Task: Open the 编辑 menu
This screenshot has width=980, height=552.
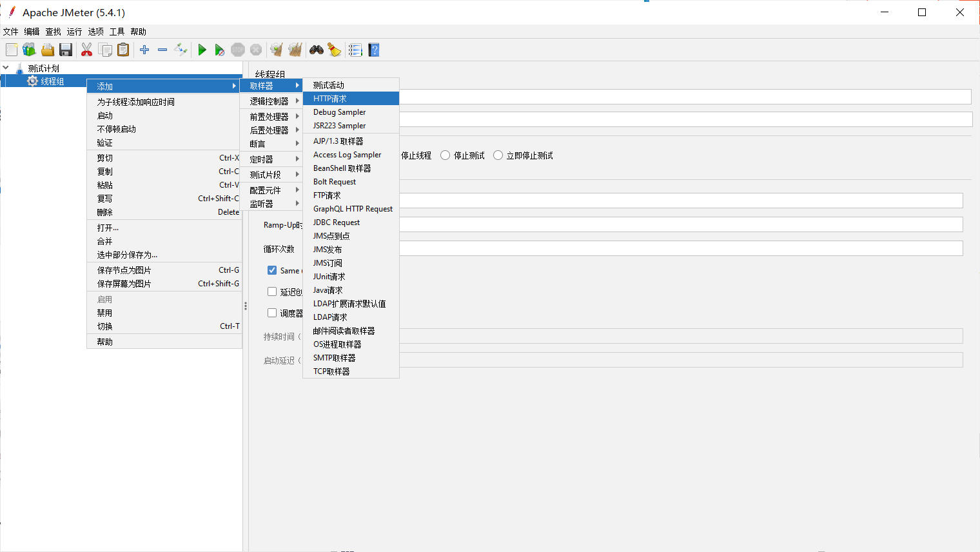Action: (32, 32)
